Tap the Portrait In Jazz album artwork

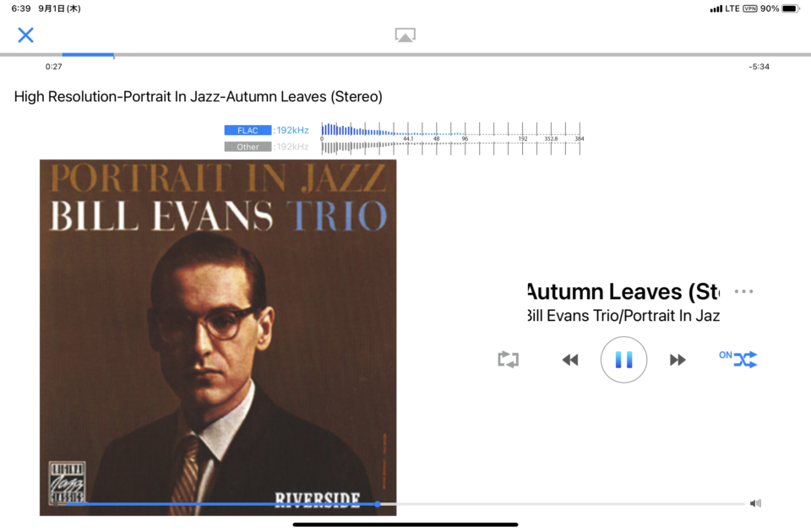coord(218,338)
